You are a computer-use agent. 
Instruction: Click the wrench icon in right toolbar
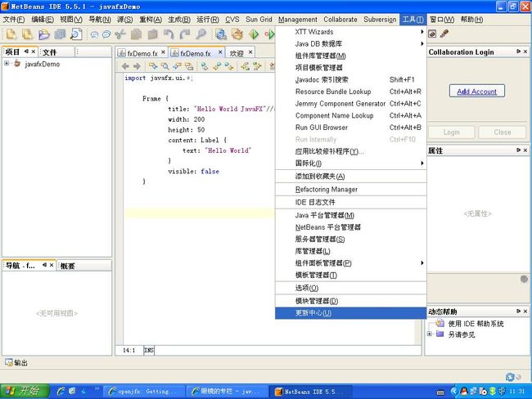[444, 34]
